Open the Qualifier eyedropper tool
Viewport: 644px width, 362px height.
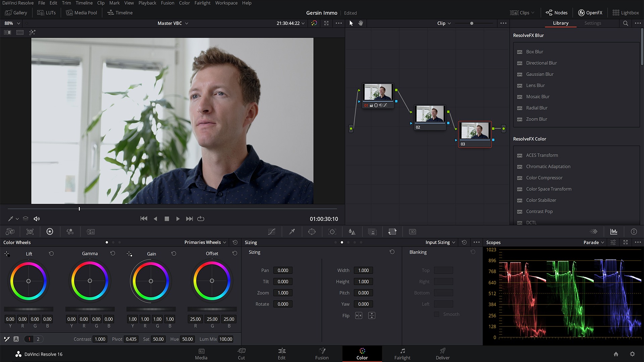(x=292, y=231)
